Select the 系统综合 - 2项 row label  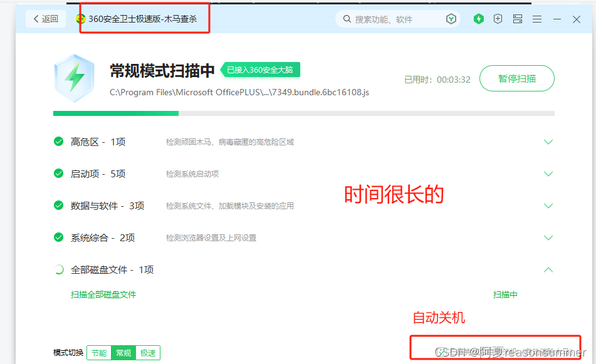103,238
